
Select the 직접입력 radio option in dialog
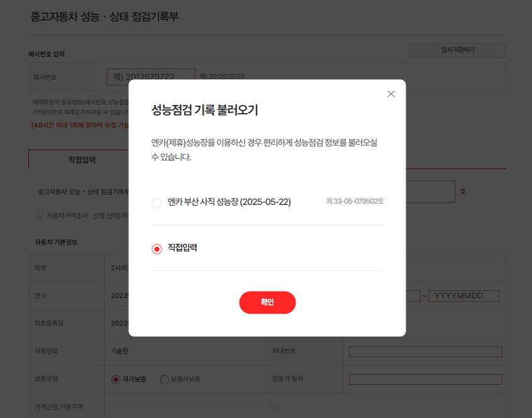(157, 249)
